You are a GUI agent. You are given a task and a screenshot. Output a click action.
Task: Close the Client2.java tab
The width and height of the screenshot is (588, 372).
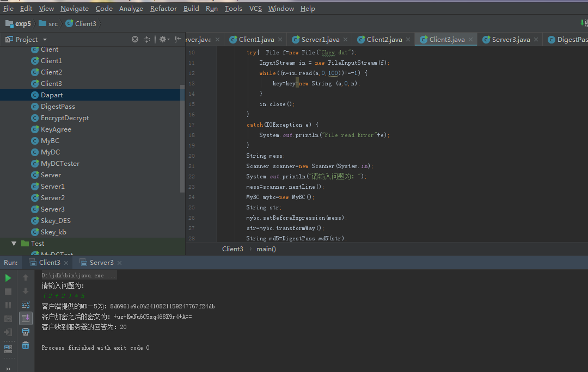click(x=408, y=39)
